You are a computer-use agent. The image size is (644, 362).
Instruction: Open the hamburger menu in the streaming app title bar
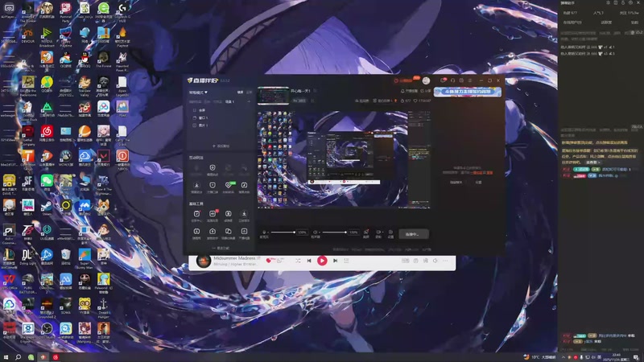point(470,80)
